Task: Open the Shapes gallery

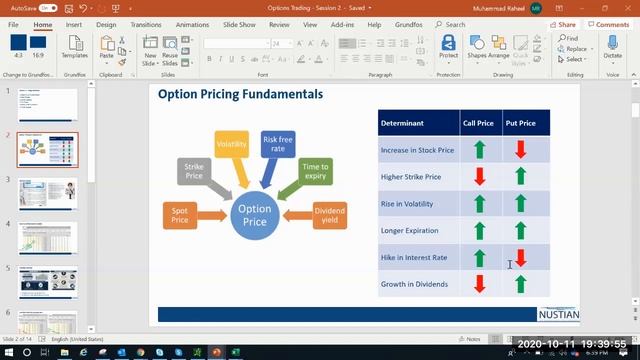Action: pos(477,47)
